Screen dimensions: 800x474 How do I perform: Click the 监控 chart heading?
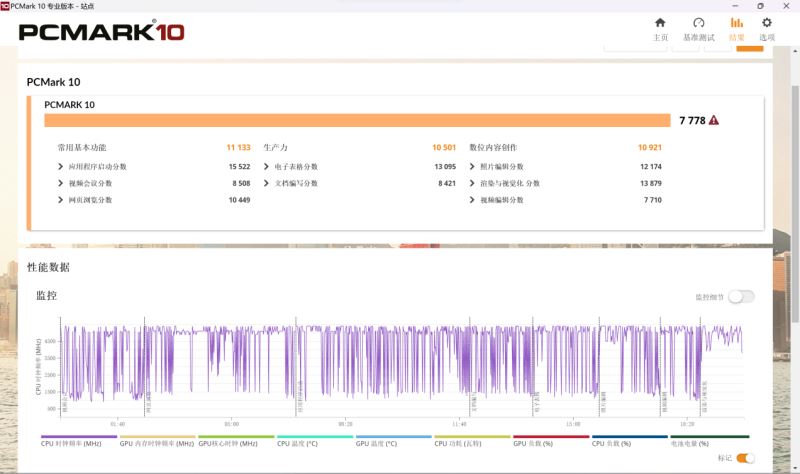tap(46, 295)
